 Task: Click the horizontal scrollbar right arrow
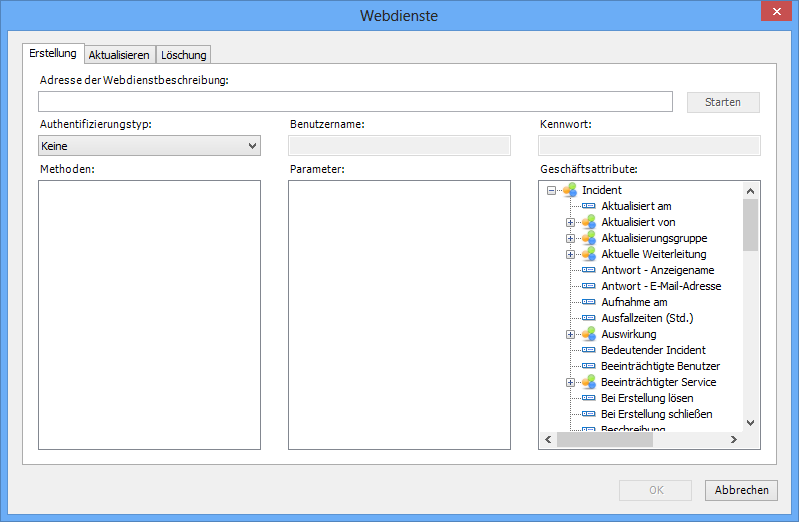coord(733,440)
